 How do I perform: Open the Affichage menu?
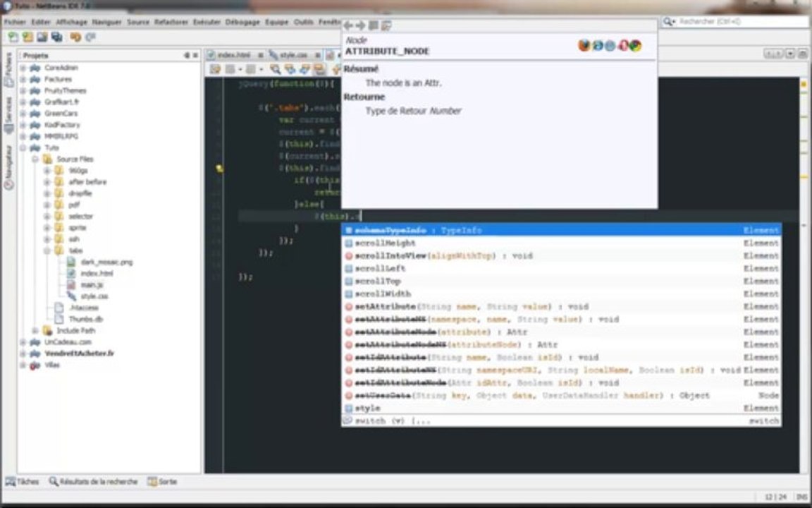[71, 23]
